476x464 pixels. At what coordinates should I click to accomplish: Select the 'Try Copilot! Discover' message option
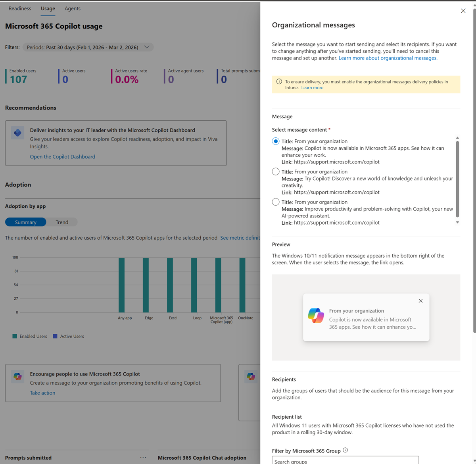click(276, 171)
